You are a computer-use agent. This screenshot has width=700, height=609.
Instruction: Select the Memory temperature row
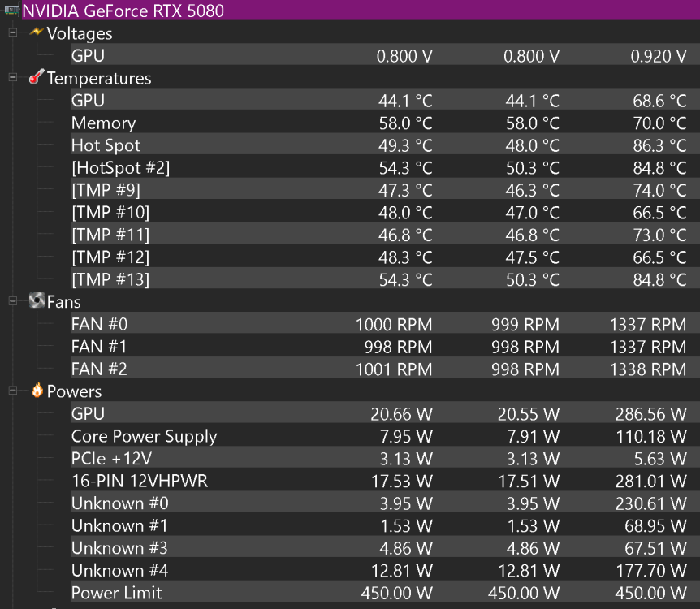coord(385,123)
